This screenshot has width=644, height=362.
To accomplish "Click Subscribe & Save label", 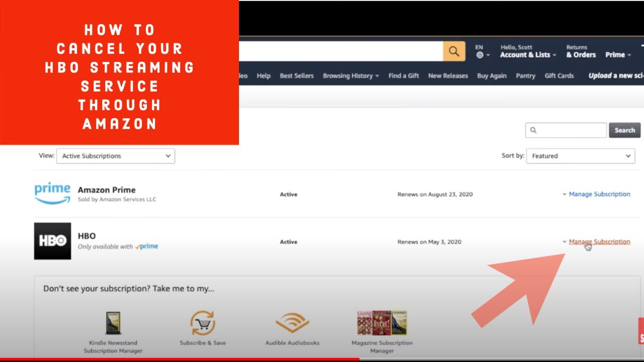I will [x=203, y=343].
